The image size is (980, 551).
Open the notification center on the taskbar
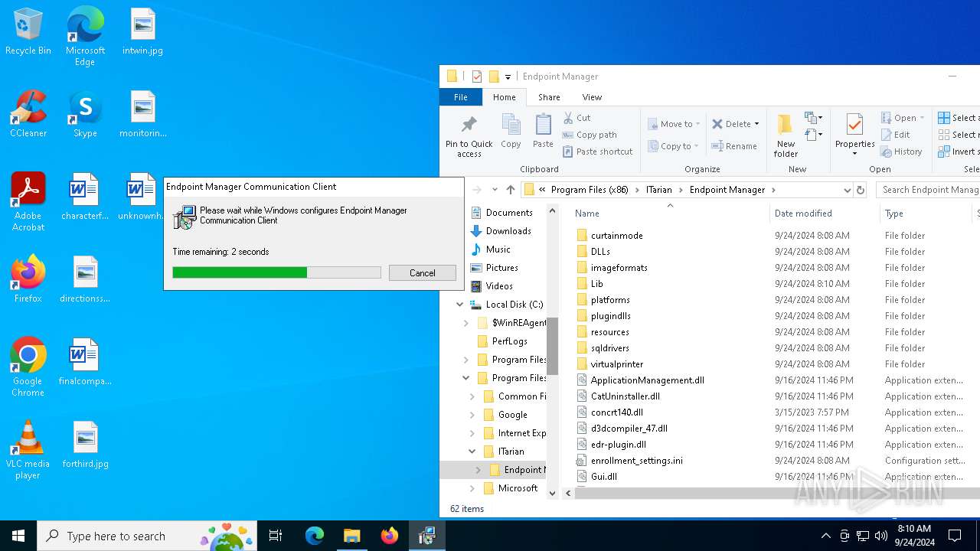click(x=955, y=536)
